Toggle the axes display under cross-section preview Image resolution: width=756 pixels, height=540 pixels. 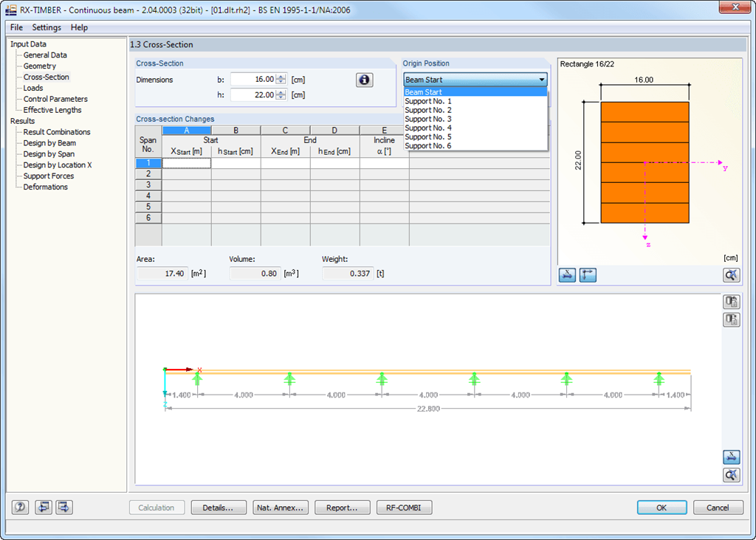(588, 275)
